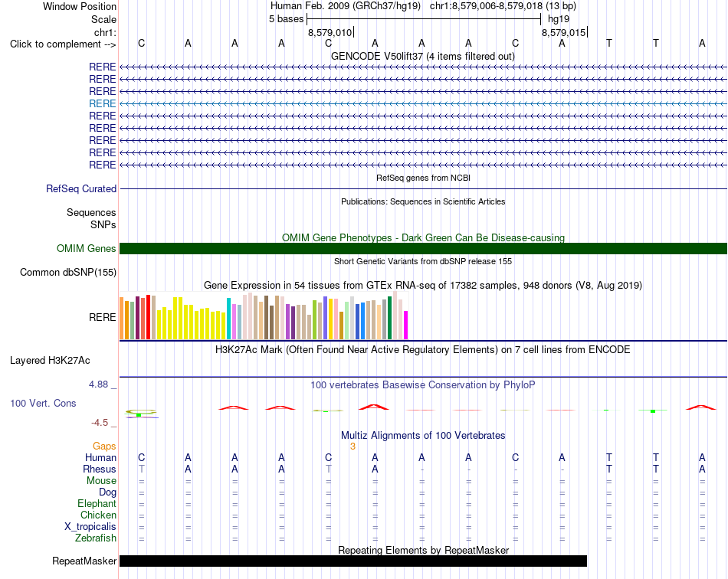Select the Human species label
Viewport: 728px width, 579px height.
(100, 457)
